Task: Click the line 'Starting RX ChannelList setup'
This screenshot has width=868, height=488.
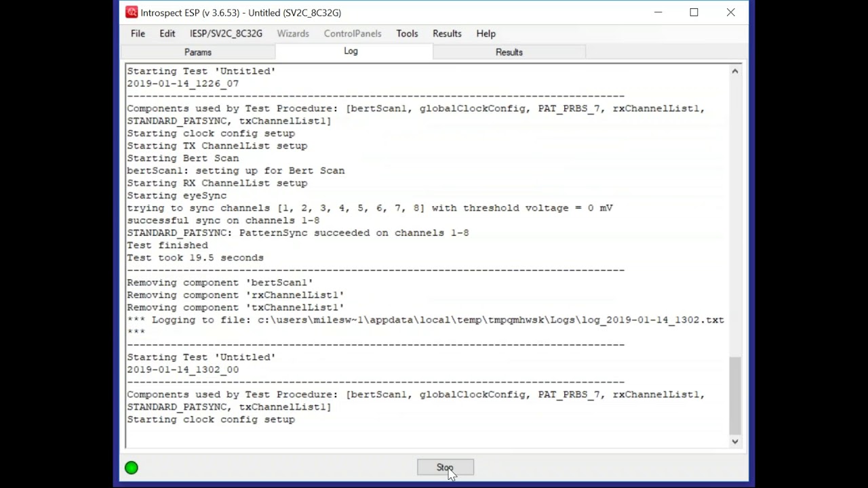Action: (x=217, y=183)
